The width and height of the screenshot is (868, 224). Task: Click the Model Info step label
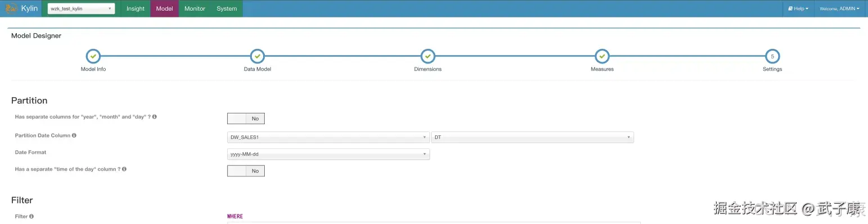point(93,69)
